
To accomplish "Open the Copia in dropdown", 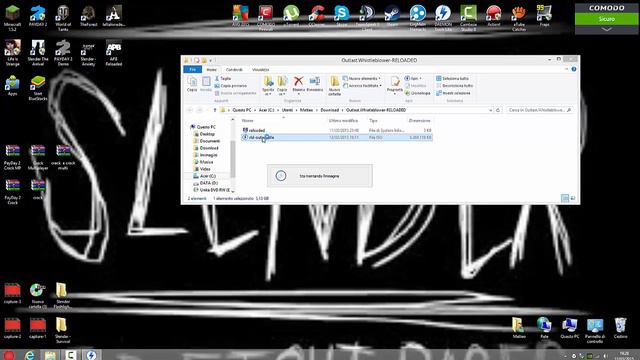I will pos(282,86).
